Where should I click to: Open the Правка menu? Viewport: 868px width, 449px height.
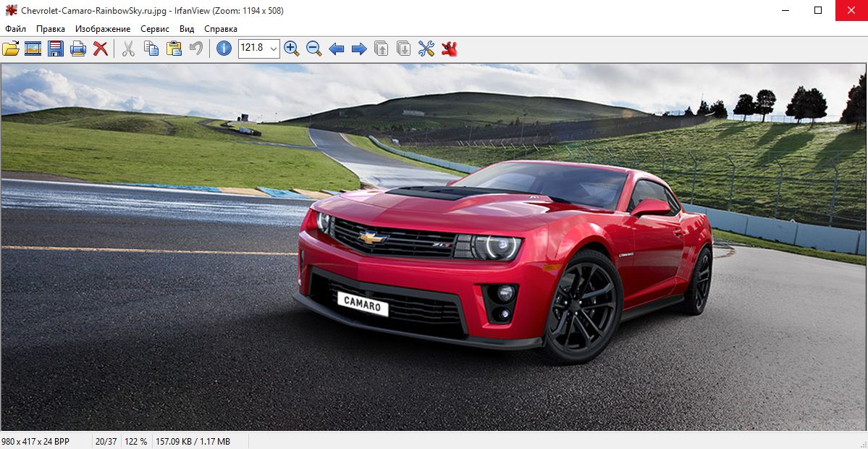tap(51, 29)
